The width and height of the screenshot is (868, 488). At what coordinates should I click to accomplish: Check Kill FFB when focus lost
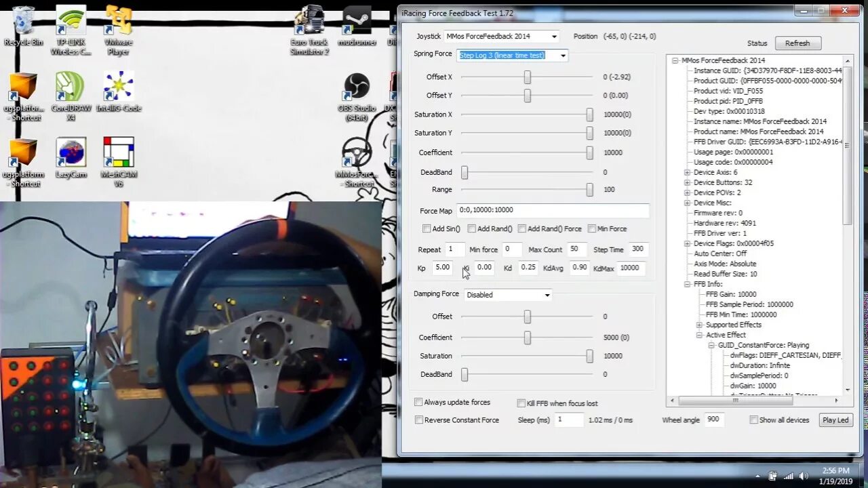pyautogui.click(x=521, y=403)
